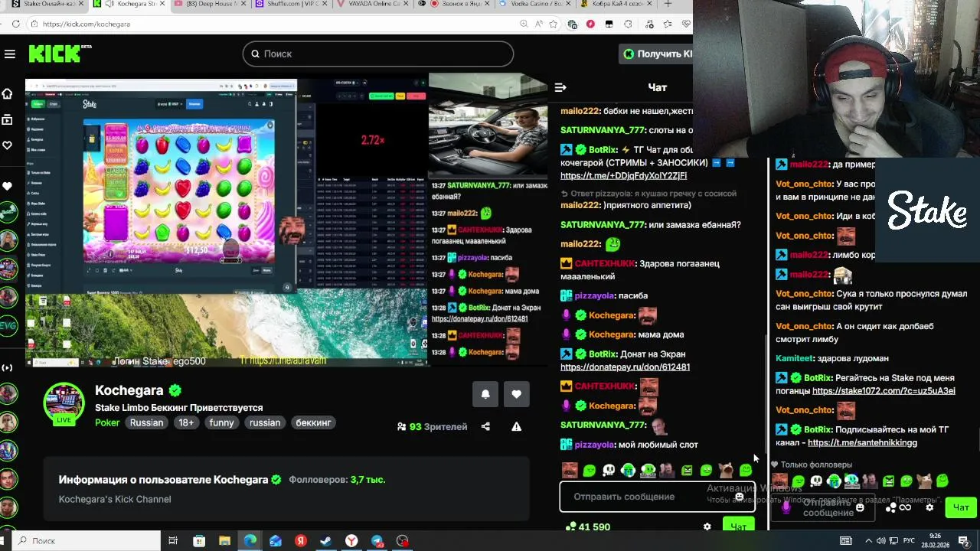Open chat settings gear beside 41 590
This screenshot has height=551, width=980.
coord(707,527)
